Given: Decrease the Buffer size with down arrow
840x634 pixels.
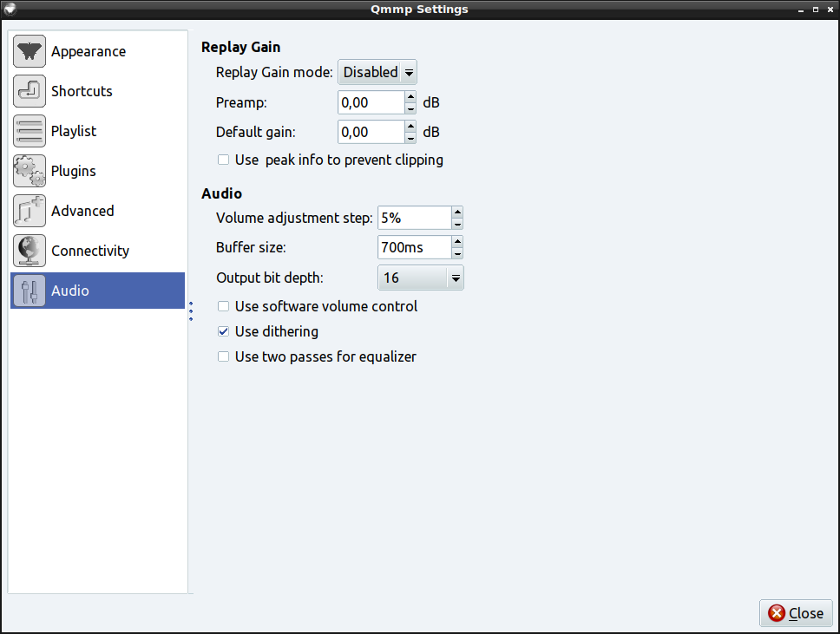Looking at the screenshot, I should 457,253.
